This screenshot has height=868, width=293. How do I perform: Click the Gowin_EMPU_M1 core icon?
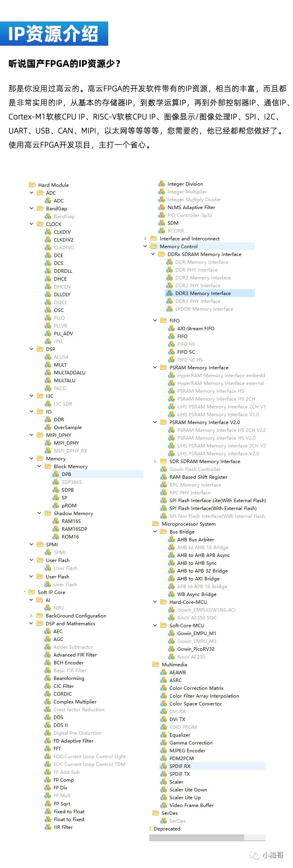point(172,633)
